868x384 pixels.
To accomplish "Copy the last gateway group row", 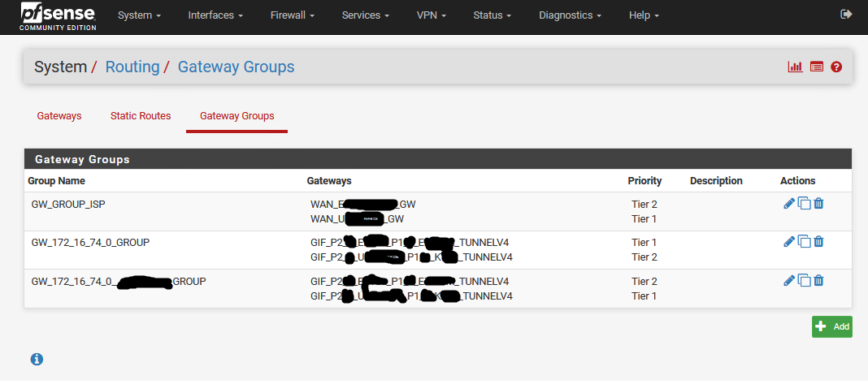I will pyautogui.click(x=804, y=280).
